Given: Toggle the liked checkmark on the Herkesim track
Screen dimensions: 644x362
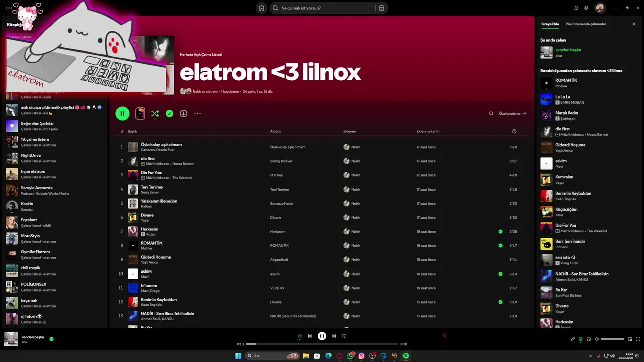Looking at the screenshot, I should 500,231.
